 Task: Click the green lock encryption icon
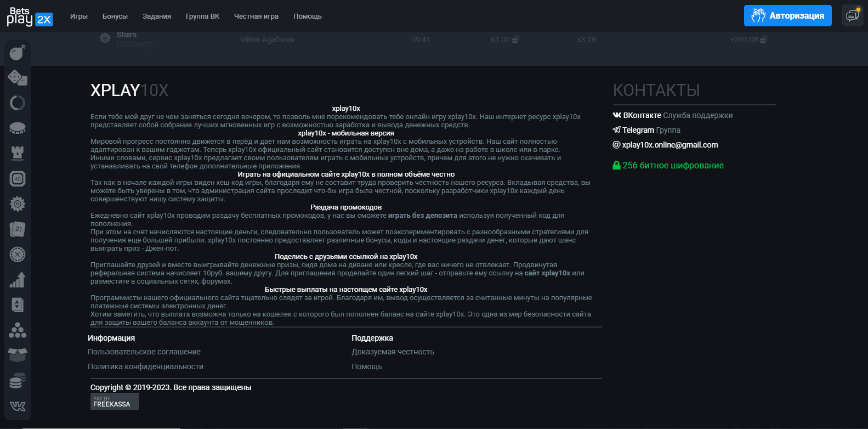point(616,165)
